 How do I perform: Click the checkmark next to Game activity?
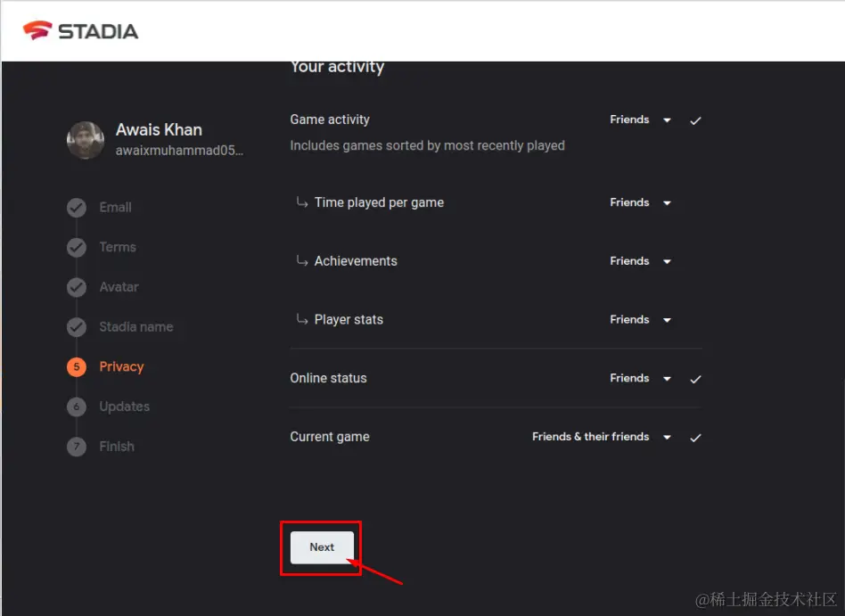tap(696, 120)
